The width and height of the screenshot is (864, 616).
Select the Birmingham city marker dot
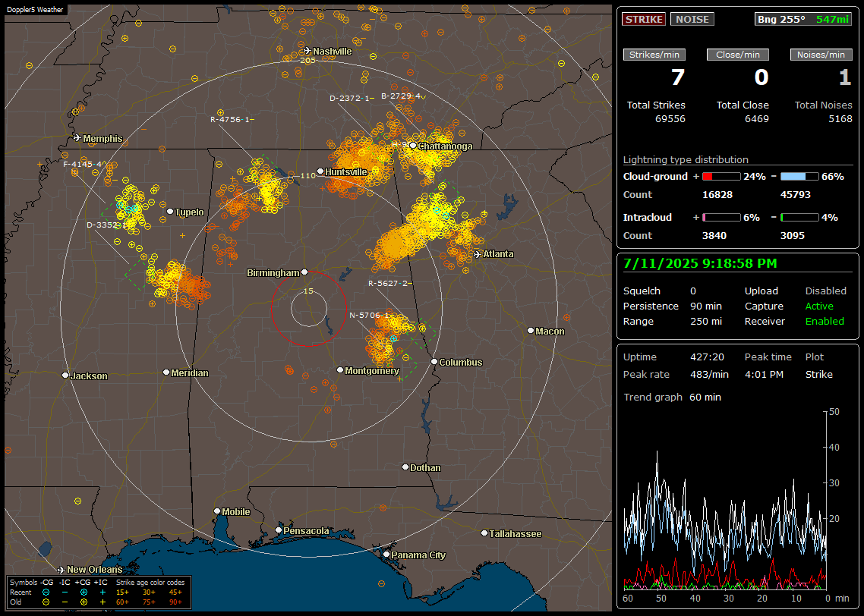pos(304,272)
